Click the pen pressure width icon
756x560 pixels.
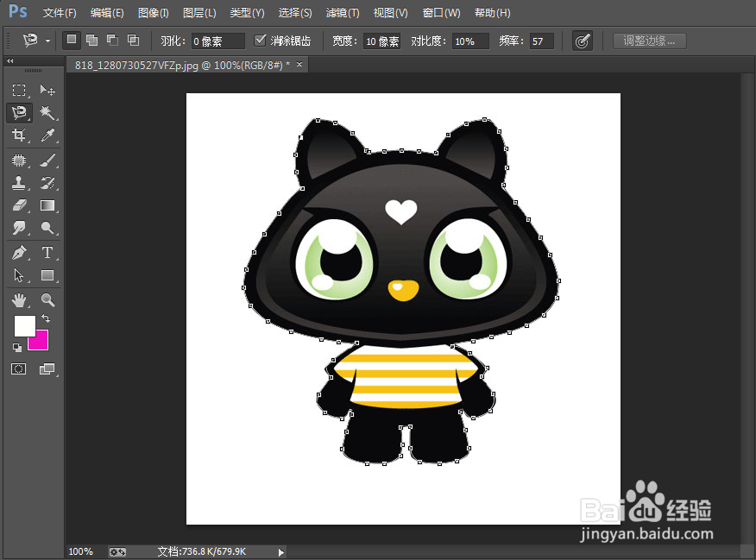click(583, 41)
